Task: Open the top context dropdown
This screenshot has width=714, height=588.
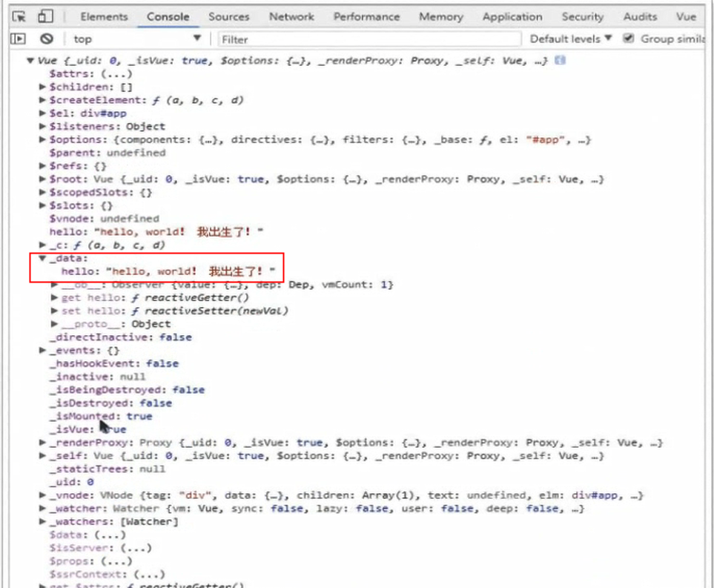Action: pos(136,39)
